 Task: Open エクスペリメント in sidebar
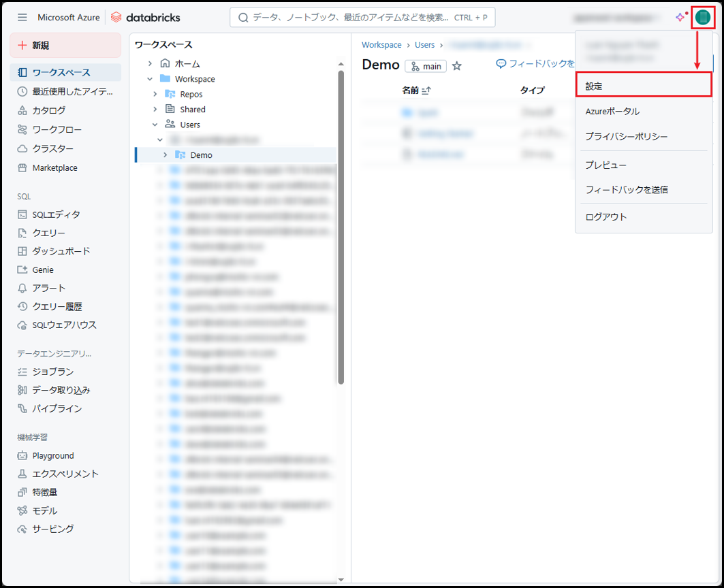point(65,474)
